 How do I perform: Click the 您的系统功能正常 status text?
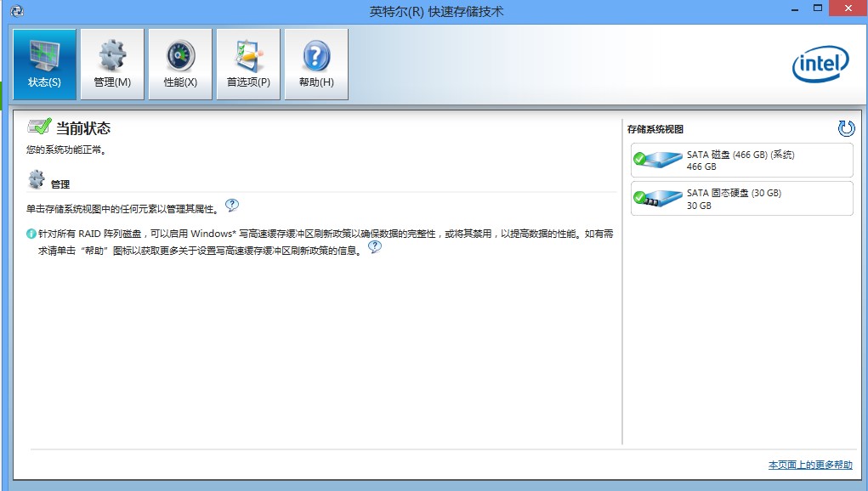(66, 150)
